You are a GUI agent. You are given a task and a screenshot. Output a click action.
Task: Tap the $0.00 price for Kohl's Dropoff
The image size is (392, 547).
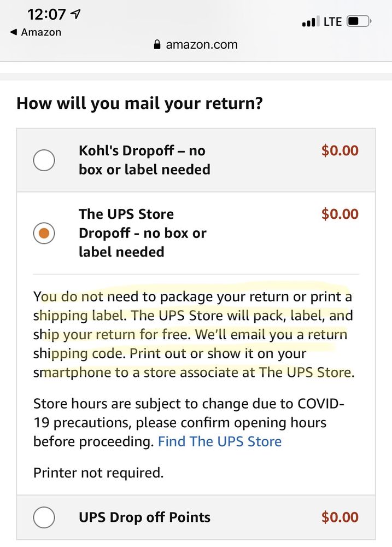click(x=340, y=150)
